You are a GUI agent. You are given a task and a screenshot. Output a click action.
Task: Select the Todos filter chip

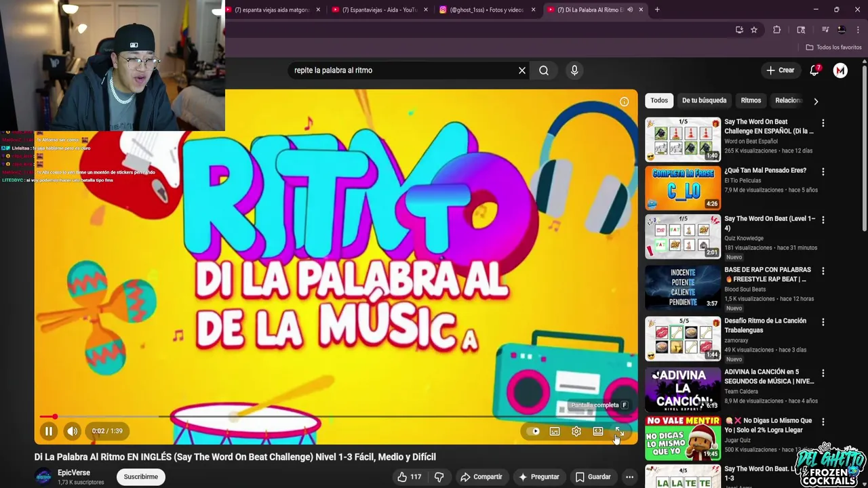coord(659,100)
